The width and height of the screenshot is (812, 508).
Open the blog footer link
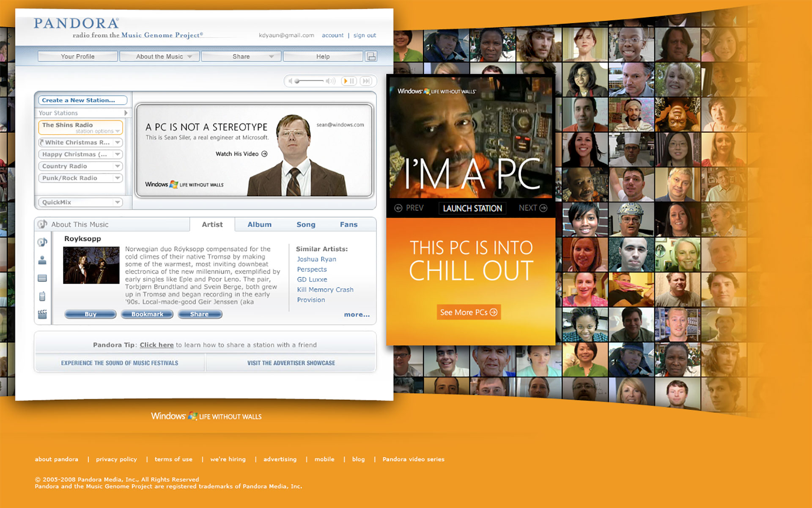click(358, 459)
